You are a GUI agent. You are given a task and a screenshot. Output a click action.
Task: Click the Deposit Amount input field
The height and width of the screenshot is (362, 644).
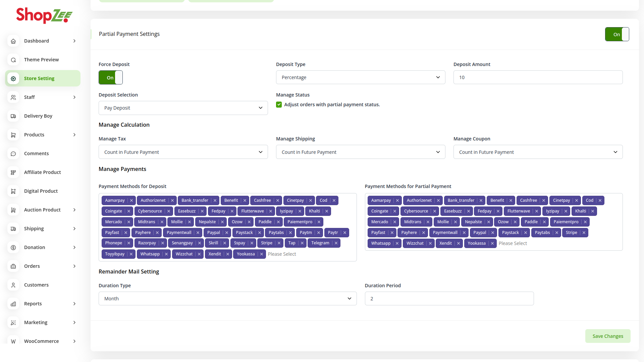coord(538,77)
